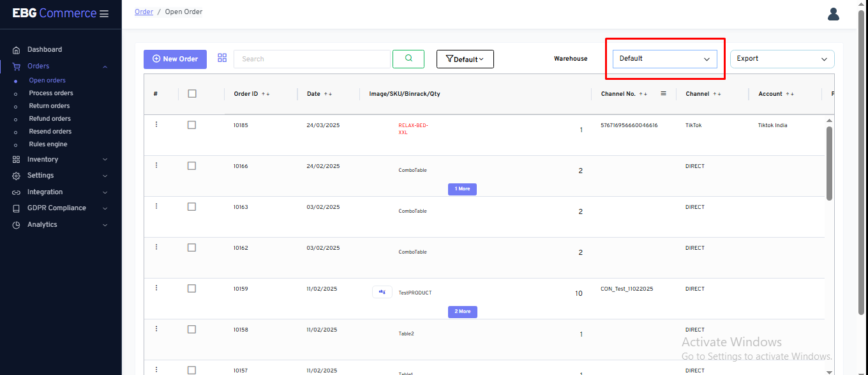Click the Channel No. column menu icon
Screen dimensions: 868x375
(x=663, y=94)
